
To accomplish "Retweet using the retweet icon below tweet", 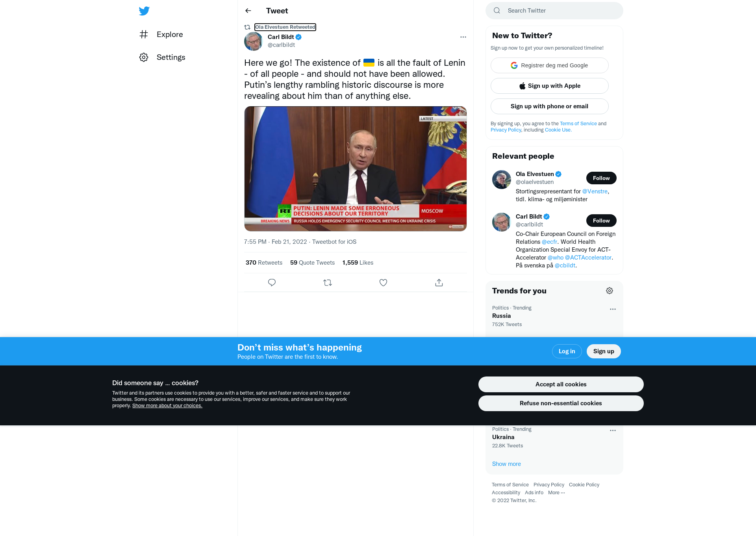I will click(328, 282).
